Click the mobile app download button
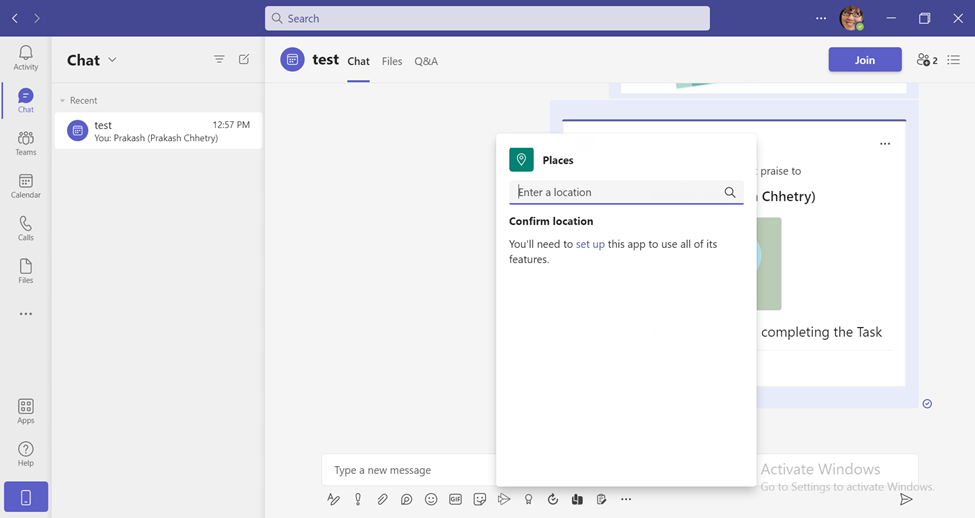 coord(25,497)
